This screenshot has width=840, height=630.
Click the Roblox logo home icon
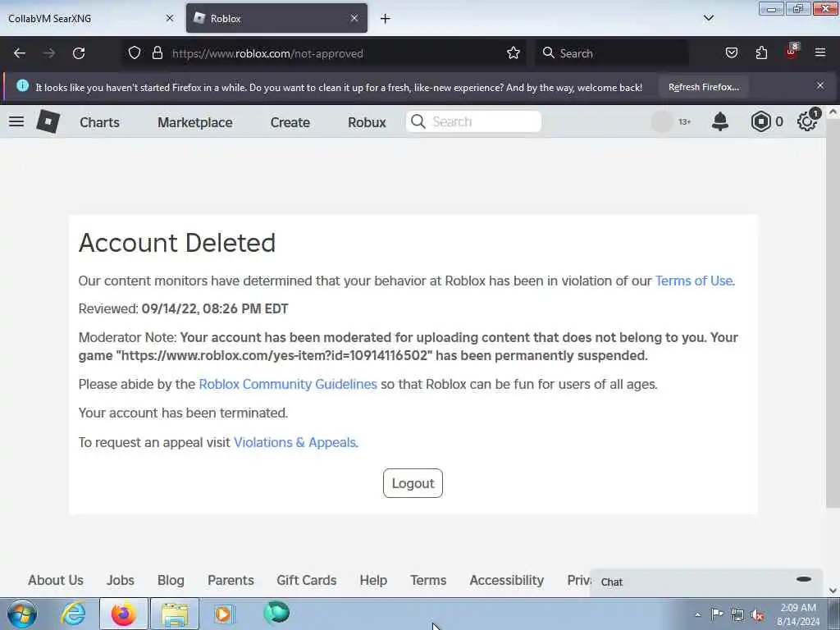(48, 121)
